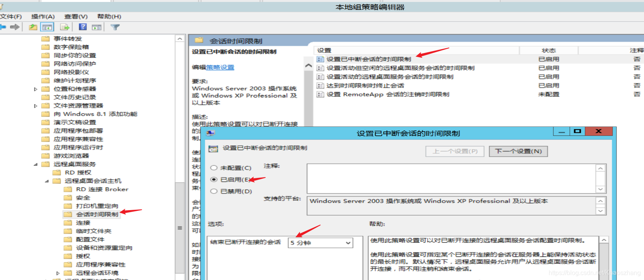Click the folder icon next to 配置文件
Screen dimensions: 644x280
pyautogui.click(x=68, y=239)
